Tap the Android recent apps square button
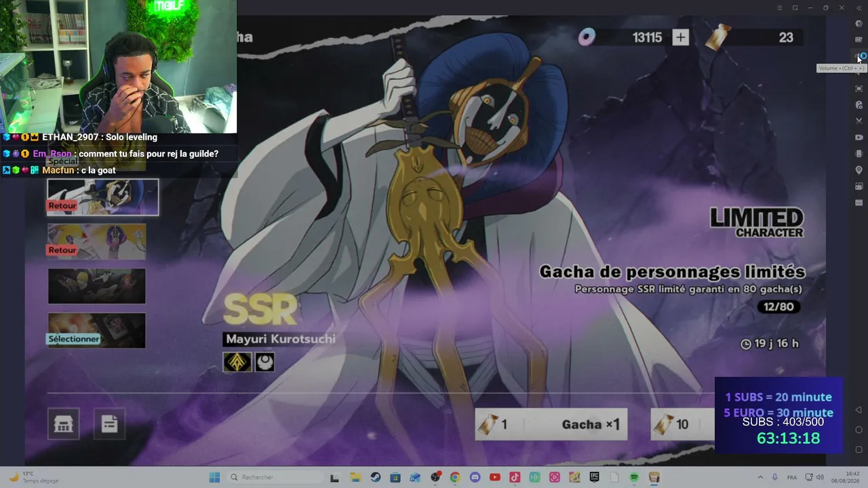The height and width of the screenshot is (488, 868). 859,449
